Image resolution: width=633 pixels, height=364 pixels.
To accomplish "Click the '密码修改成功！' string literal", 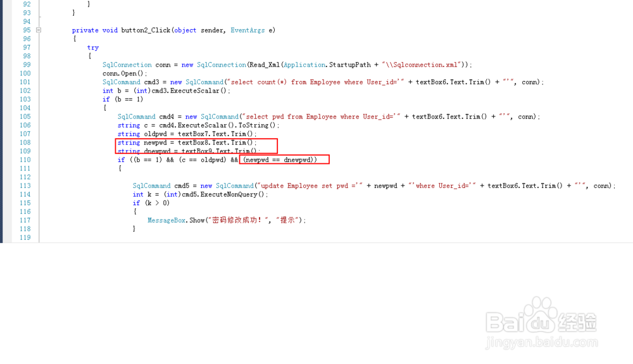I will [237, 220].
